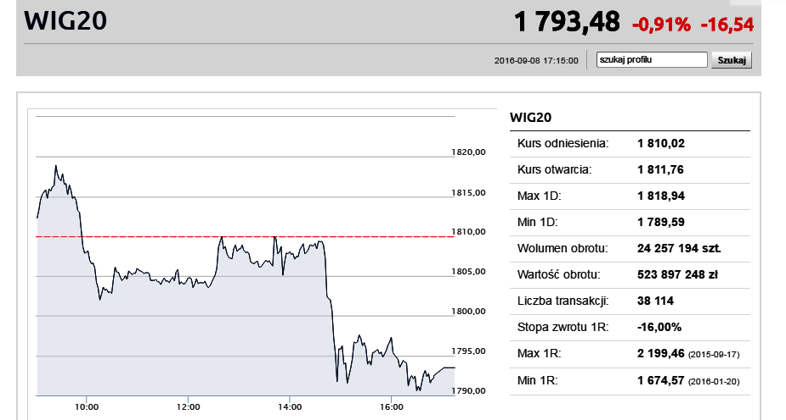Click the 1790,00 price axis label

pos(469,390)
